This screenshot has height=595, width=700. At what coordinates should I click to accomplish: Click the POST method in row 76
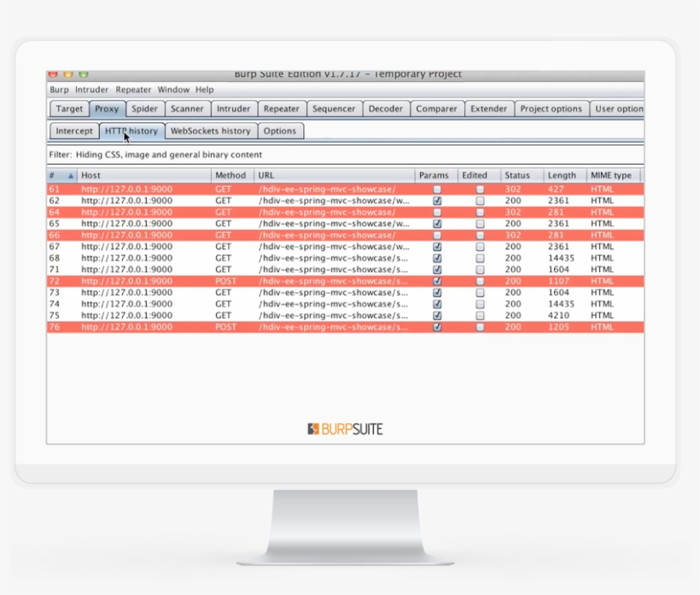point(225,327)
